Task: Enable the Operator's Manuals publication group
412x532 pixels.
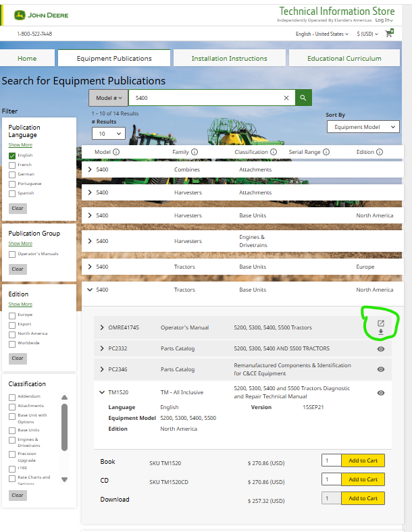Action: (12, 254)
